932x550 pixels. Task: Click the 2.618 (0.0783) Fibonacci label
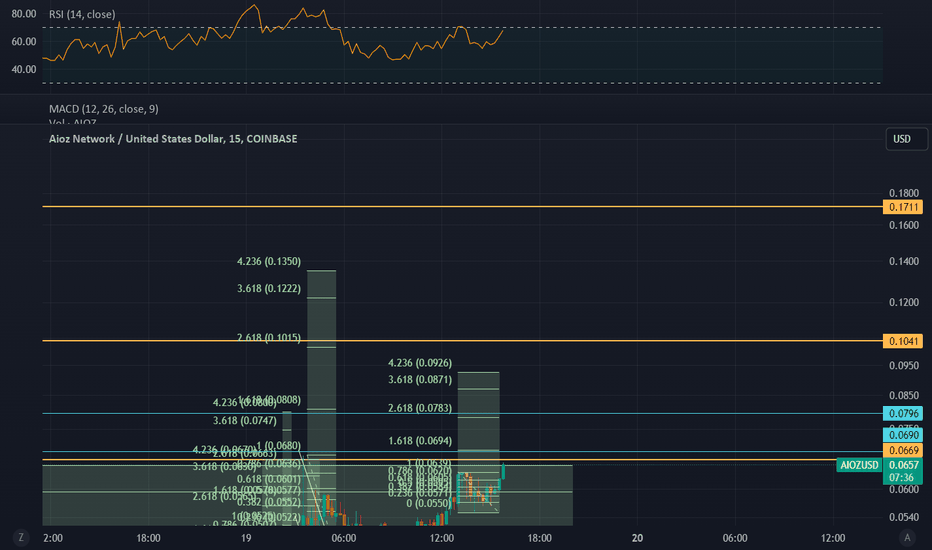tap(420, 408)
